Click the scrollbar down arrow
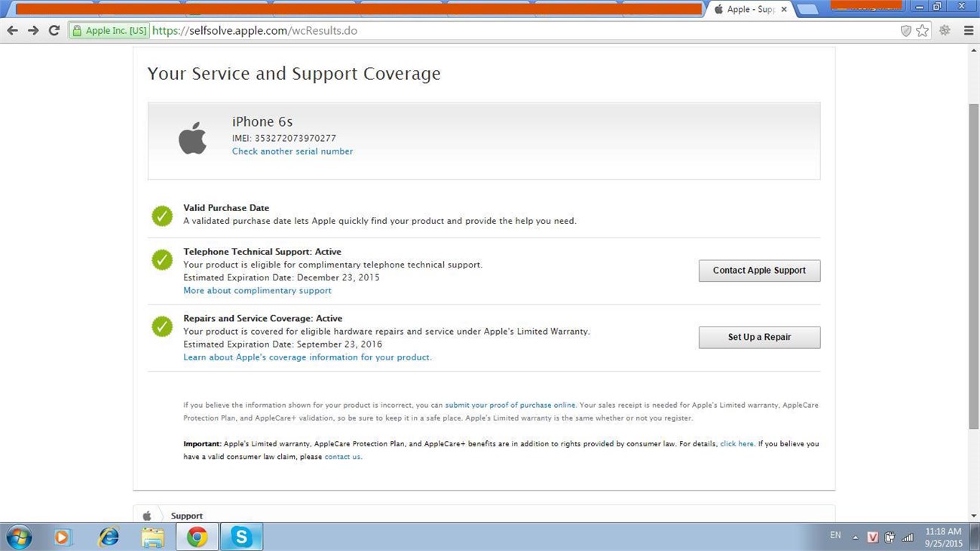Image resolution: width=980 pixels, height=551 pixels. 973,516
